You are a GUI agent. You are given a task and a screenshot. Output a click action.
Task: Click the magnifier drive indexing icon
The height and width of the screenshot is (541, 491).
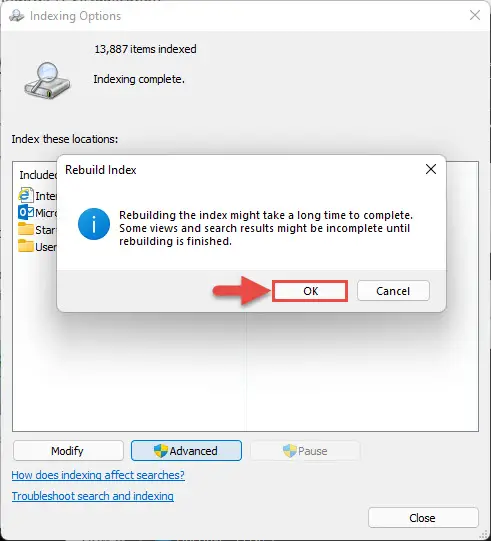(x=47, y=80)
